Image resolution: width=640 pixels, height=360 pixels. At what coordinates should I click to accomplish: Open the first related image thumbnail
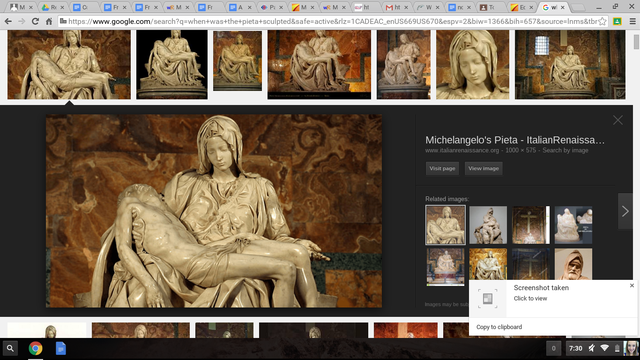[x=445, y=225]
